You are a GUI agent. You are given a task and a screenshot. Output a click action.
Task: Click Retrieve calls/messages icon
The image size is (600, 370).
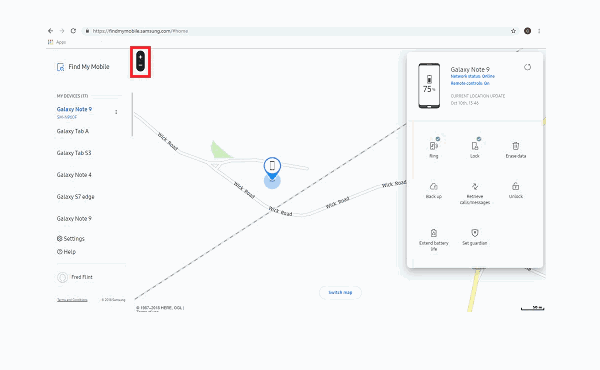tap(475, 186)
